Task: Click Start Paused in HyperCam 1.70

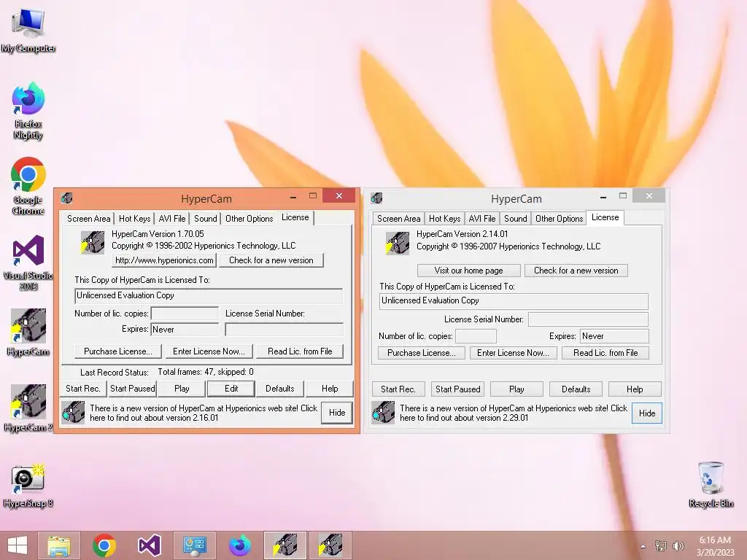Action: click(x=133, y=389)
